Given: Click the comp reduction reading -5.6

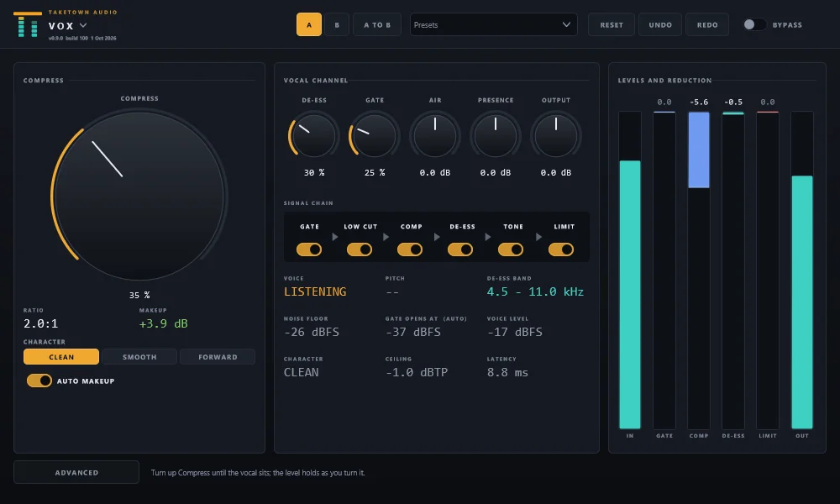Looking at the screenshot, I should point(699,102).
